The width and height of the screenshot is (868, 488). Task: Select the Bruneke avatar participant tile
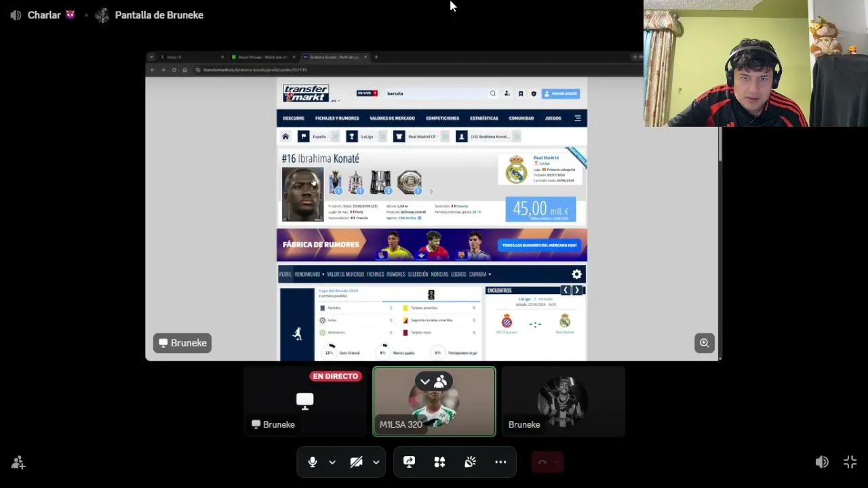click(x=563, y=401)
